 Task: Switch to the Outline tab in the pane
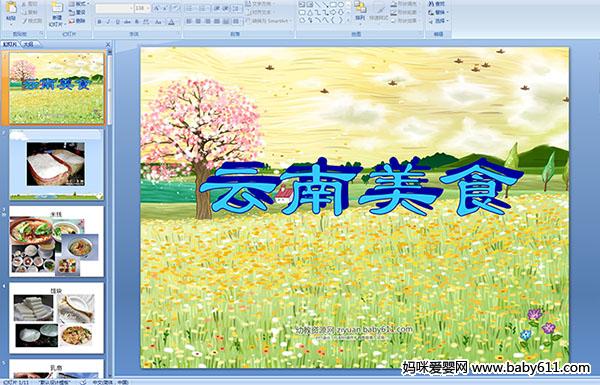tap(28, 44)
